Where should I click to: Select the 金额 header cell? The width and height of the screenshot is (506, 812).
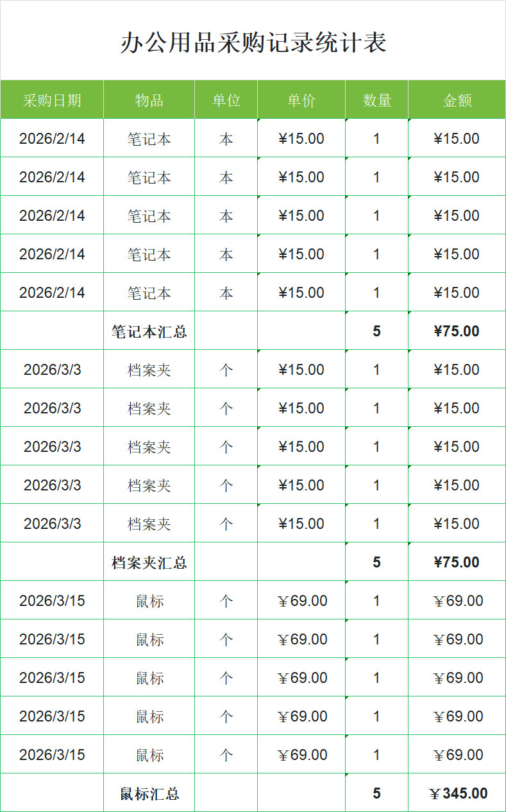point(457,100)
